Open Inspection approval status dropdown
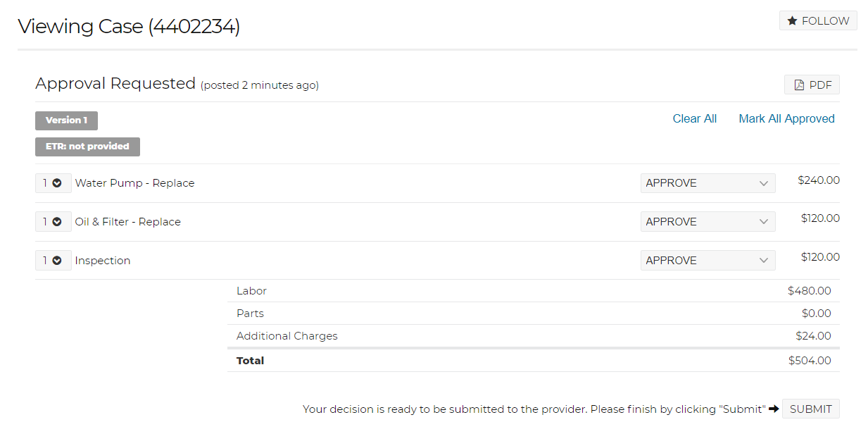The image size is (868, 434). click(x=708, y=261)
